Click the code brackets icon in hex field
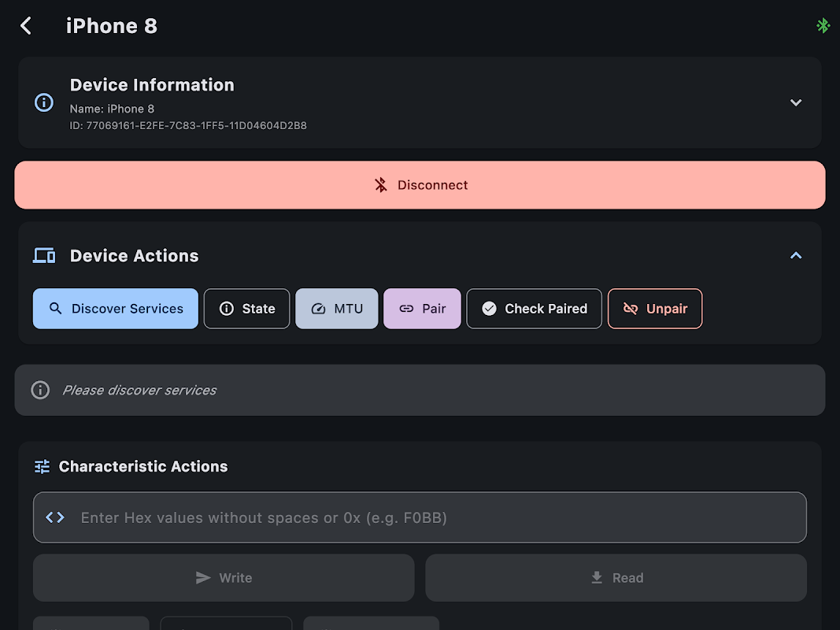This screenshot has width=840, height=630. click(x=55, y=517)
